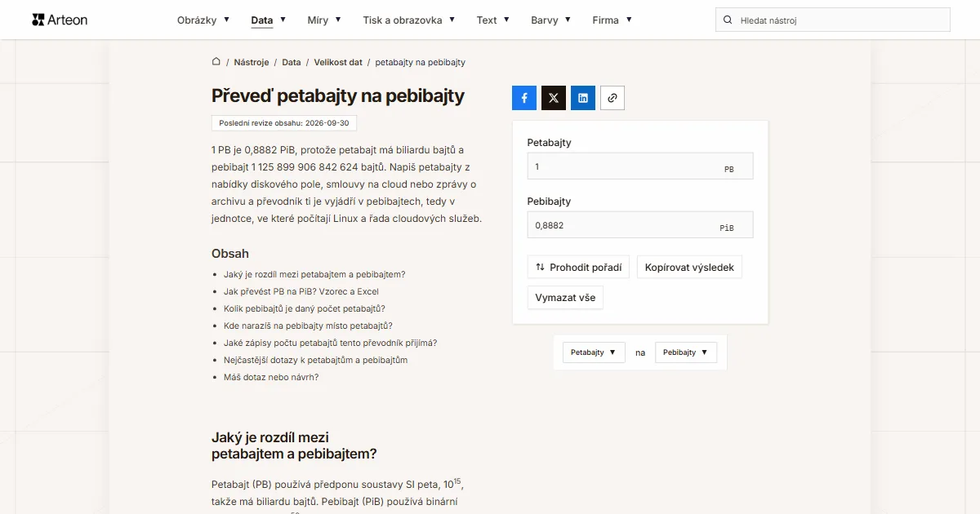Go to 'Jaké zápisy počtu petabajtů tento převodník přijímá?'
This screenshot has width=980, height=514.
(x=330, y=343)
